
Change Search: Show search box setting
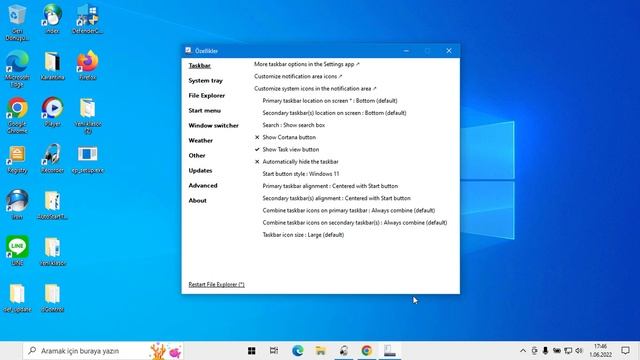pyautogui.click(x=293, y=125)
